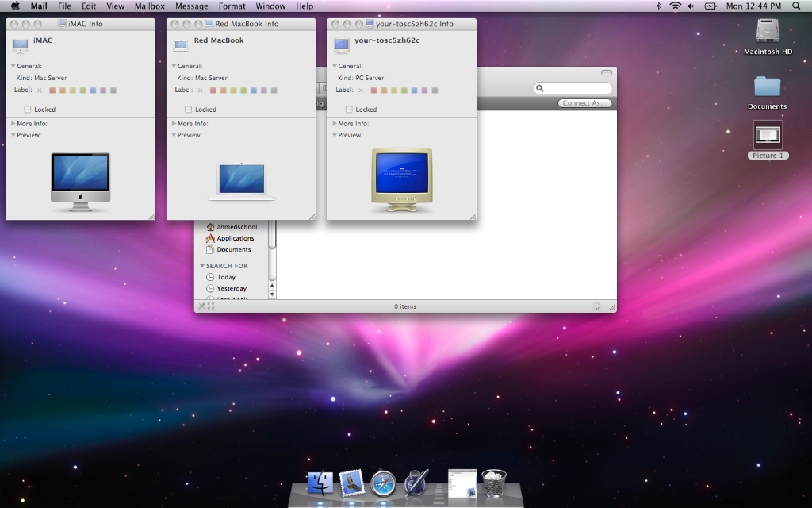Open the Wi-Fi status menu
812x508 pixels.
coord(675,6)
